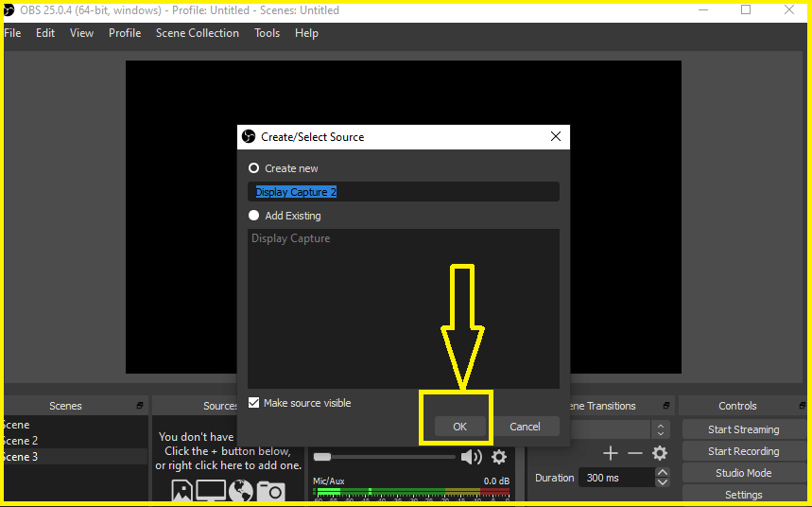The height and width of the screenshot is (507, 812).
Task: Enable Studio Mode
Action: 744,473
